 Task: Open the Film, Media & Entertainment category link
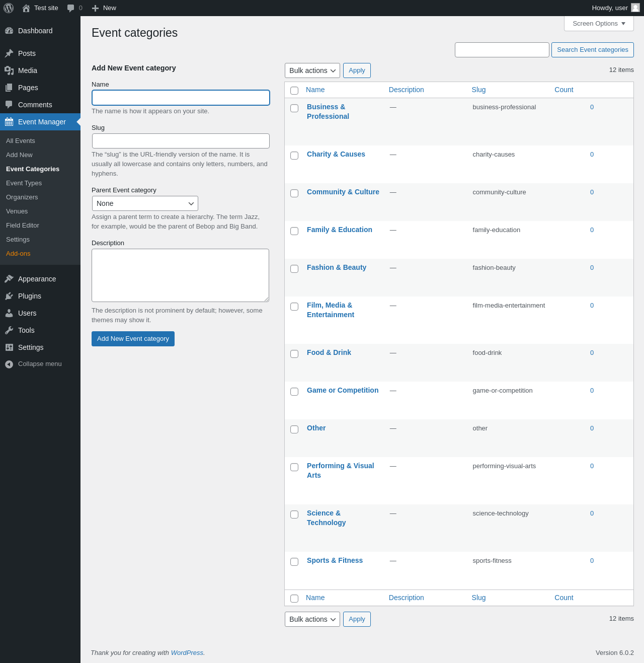click(x=331, y=310)
